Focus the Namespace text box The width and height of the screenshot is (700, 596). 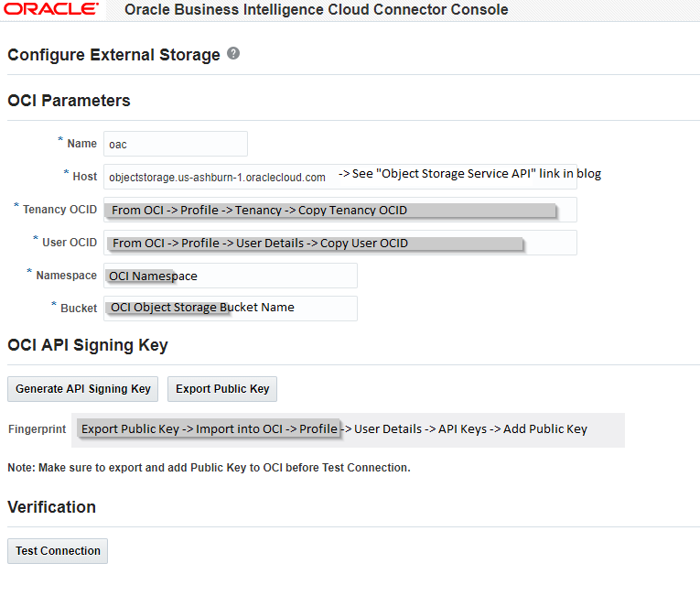tap(230, 276)
